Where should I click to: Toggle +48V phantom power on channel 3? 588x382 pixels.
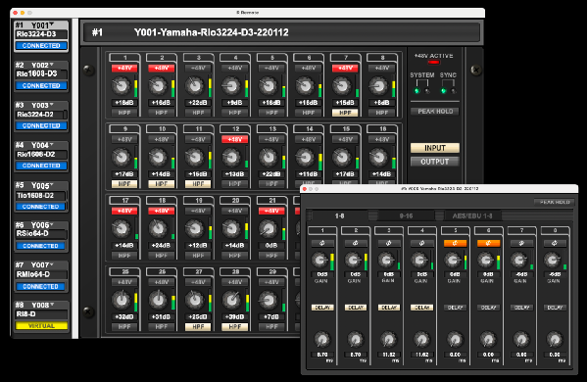(198, 69)
